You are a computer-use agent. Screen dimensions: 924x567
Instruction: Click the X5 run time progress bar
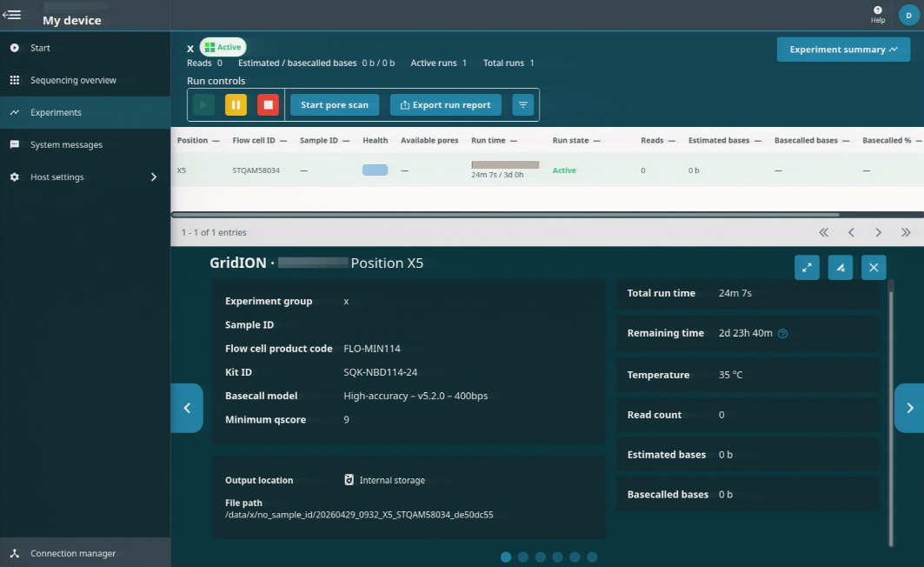505,164
